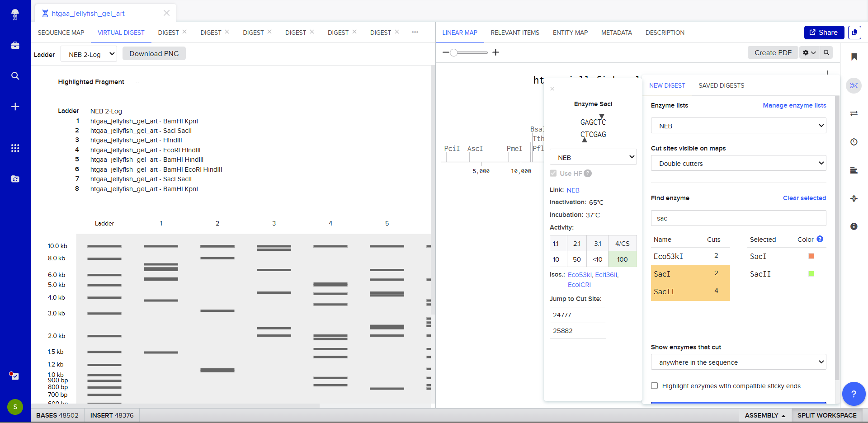
Task: Switch to the Saved Digests tab
Action: (721, 85)
